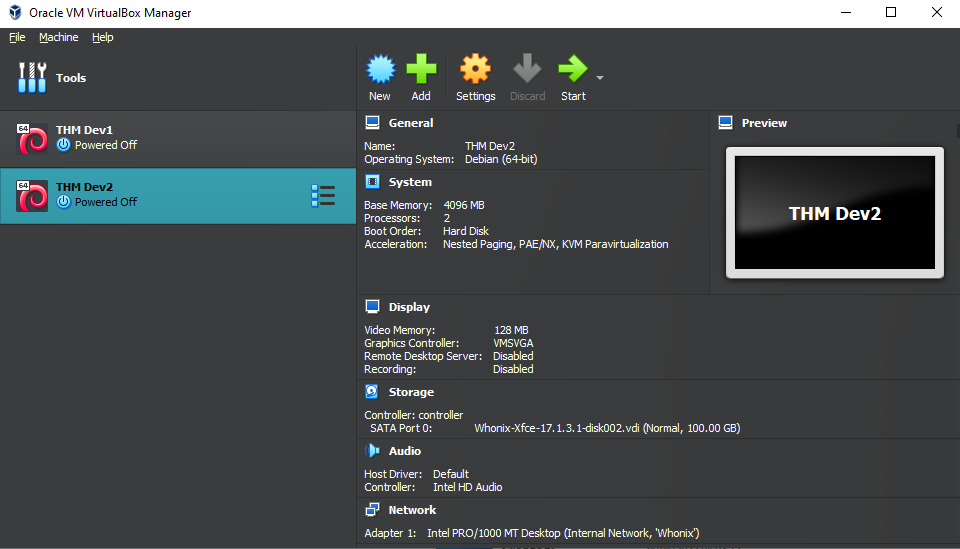Image resolution: width=960 pixels, height=549 pixels.
Task: Click the Controller: controller storage line
Action: [414, 415]
